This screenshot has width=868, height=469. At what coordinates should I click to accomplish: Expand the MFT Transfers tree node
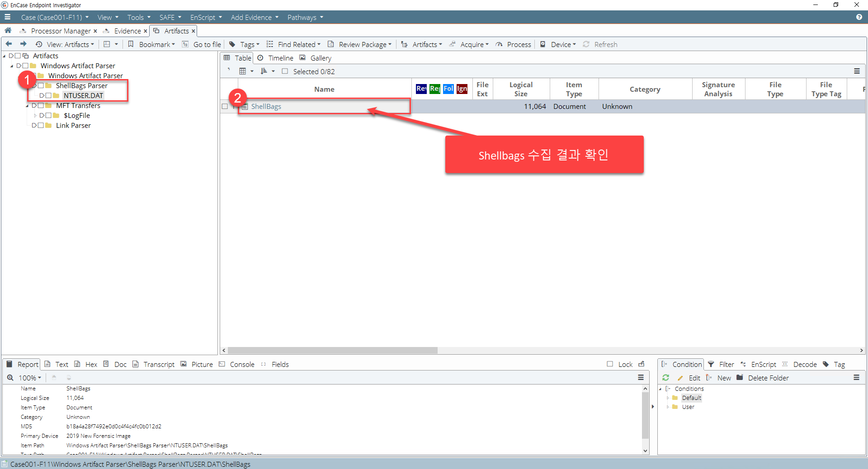27,106
